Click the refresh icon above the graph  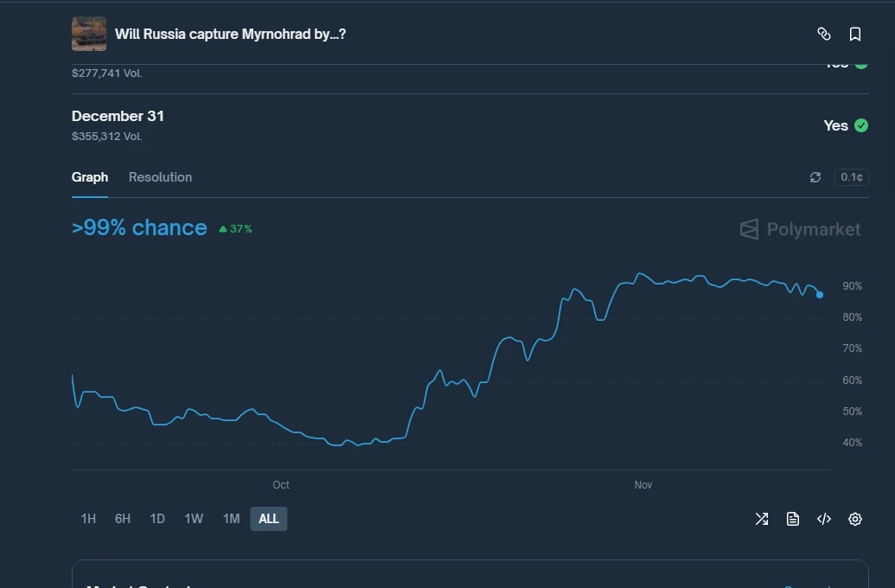click(815, 176)
